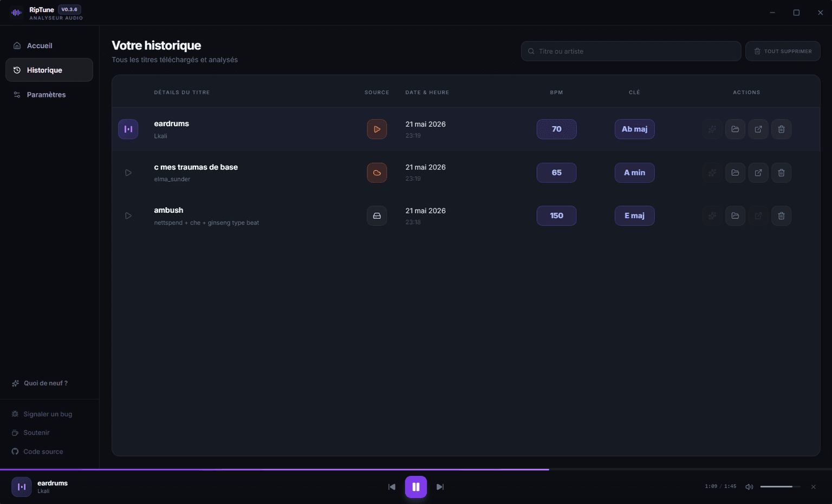832x504 pixels.
Task: Mute audio with the speaker icon
Action: pos(749,487)
